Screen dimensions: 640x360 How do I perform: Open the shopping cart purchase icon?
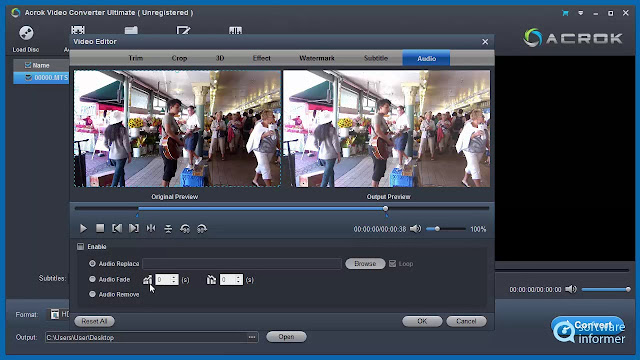pos(565,13)
